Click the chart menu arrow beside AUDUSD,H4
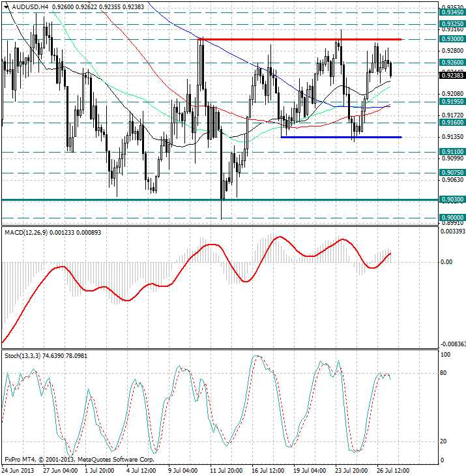 (7, 7)
